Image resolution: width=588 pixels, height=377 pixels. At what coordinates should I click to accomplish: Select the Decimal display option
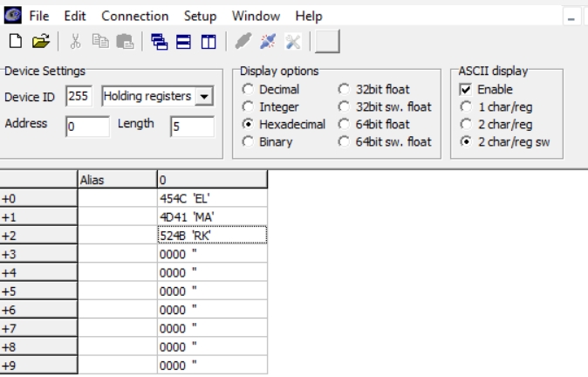(249, 90)
